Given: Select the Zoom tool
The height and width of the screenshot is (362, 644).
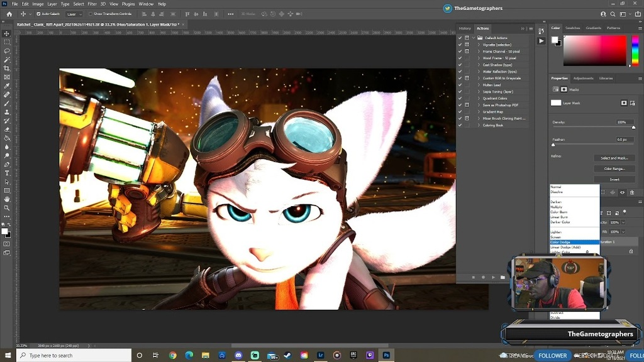Looking at the screenshot, I should click(x=6, y=207).
